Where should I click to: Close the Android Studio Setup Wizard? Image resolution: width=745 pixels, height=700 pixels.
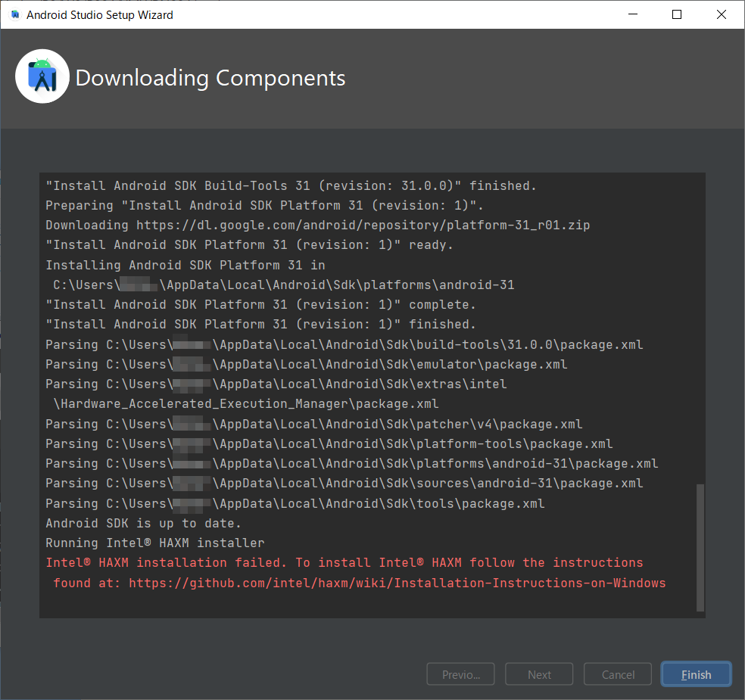[x=721, y=14]
